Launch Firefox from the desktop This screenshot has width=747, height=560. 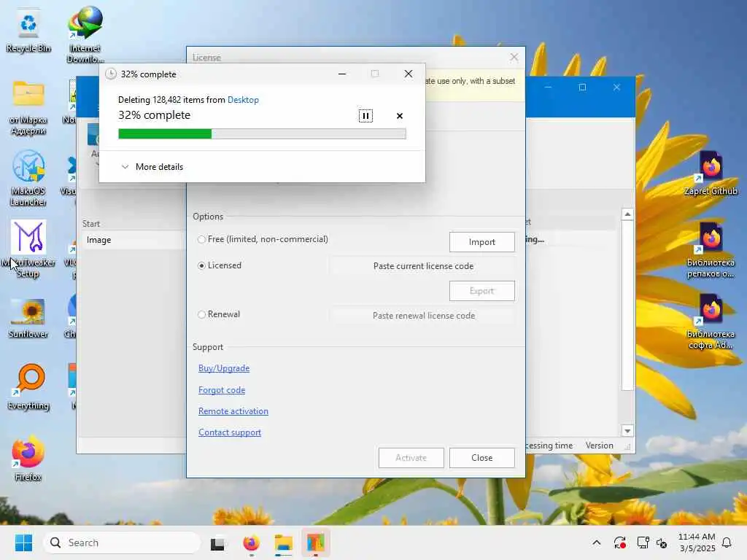click(x=28, y=458)
